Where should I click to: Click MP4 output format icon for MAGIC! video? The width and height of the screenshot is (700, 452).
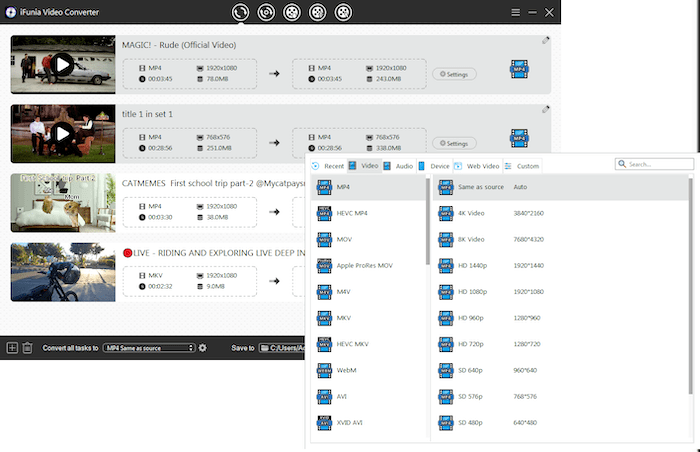tap(518, 69)
